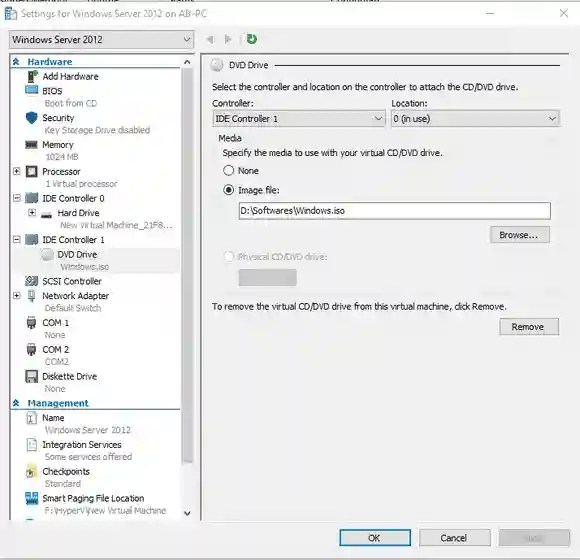The image size is (580, 560).
Task: Select the Image file radio button
Action: point(229,190)
